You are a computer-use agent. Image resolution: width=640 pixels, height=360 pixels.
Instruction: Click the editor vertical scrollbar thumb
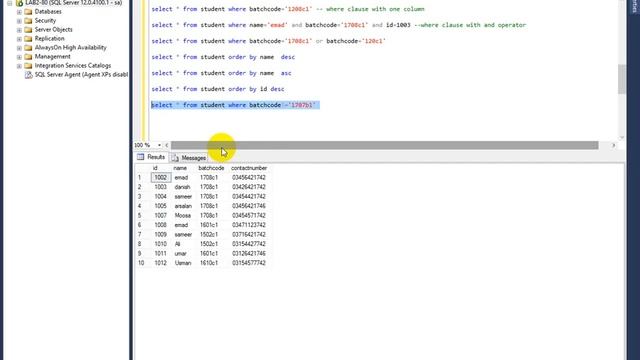click(x=621, y=79)
